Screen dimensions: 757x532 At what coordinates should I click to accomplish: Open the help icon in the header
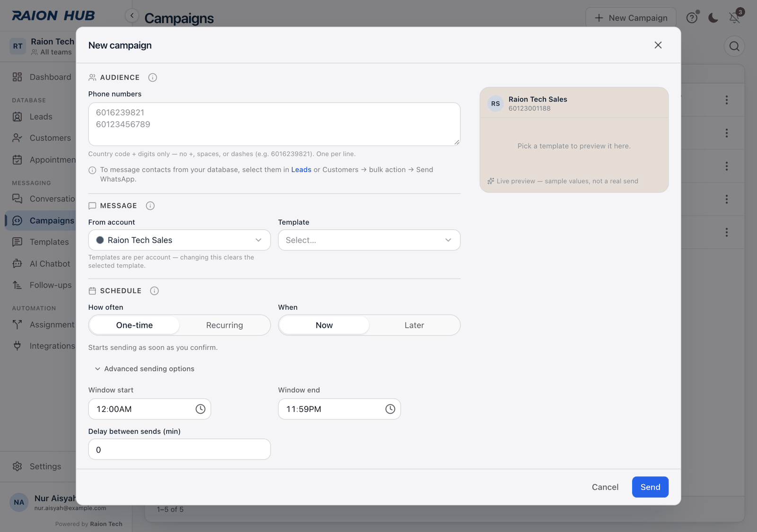coord(692,17)
